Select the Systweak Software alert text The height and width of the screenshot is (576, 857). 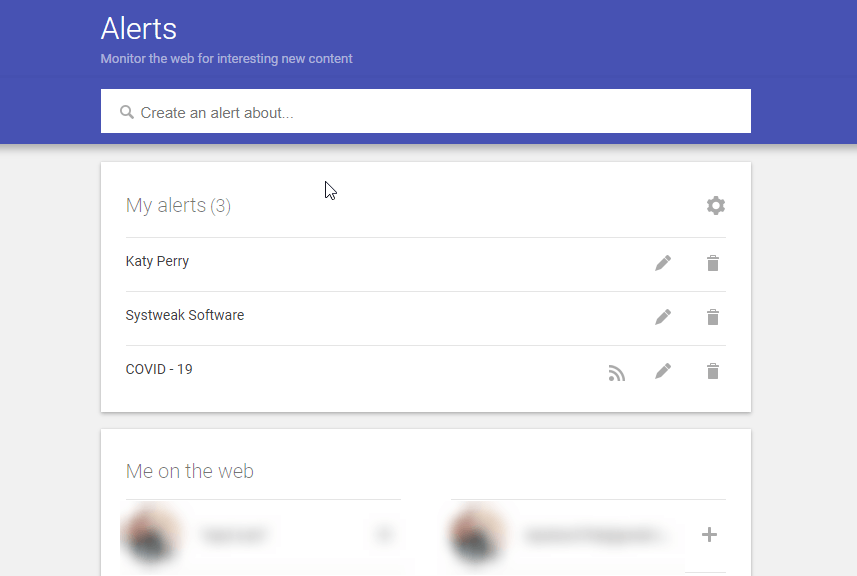click(x=185, y=315)
